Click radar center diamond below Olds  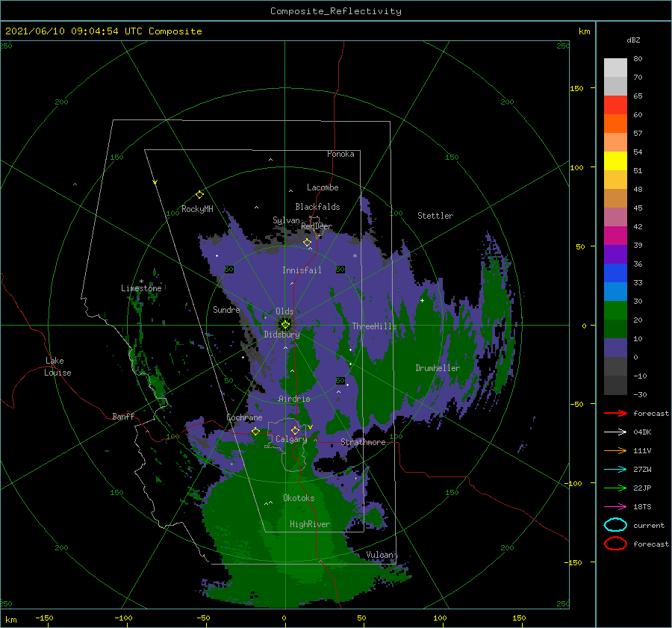coord(285,325)
